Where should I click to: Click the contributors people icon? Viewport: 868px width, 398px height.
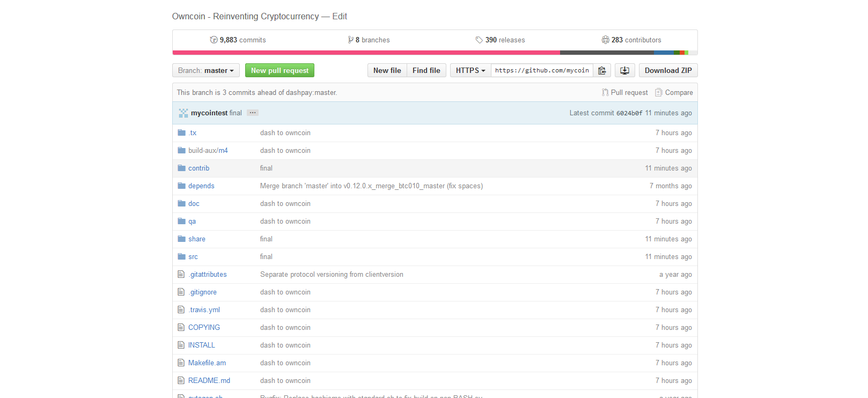[606, 40]
